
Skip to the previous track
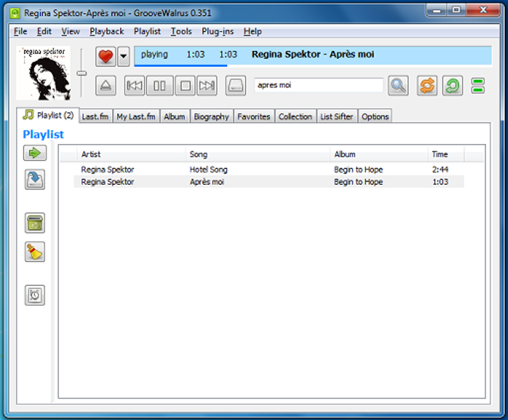coord(135,85)
